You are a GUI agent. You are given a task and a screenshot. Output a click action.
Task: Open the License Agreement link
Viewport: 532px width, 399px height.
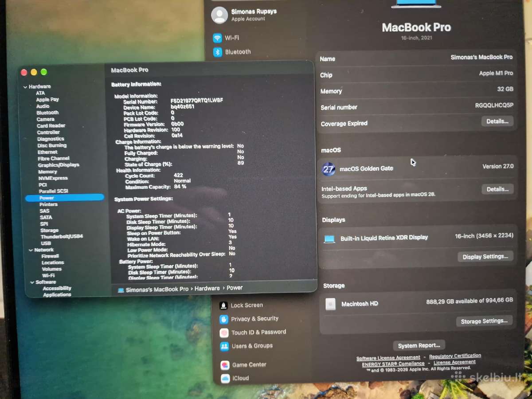(x=454, y=362)
